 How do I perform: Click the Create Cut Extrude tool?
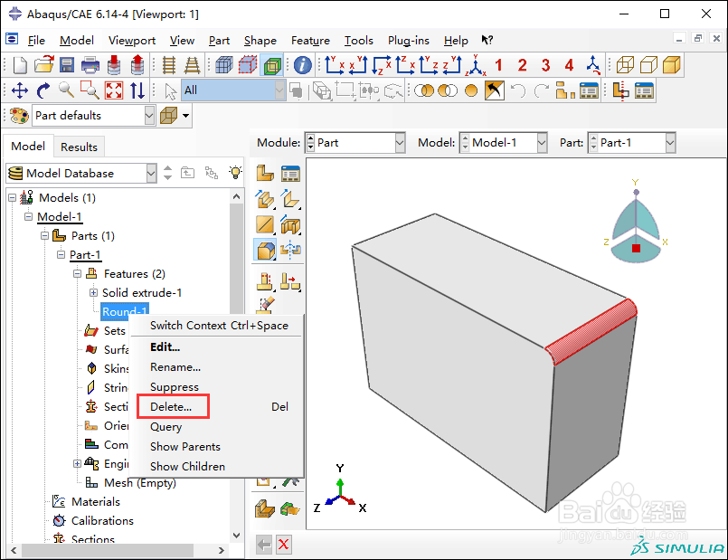(x=290, y=225)
